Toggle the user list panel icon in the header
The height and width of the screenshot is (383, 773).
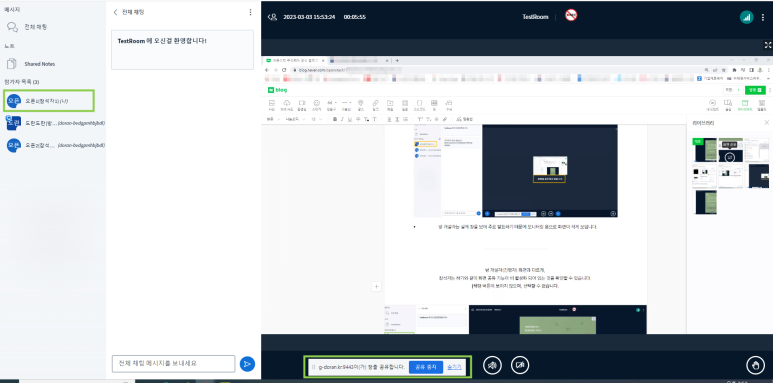click(272, 17)
